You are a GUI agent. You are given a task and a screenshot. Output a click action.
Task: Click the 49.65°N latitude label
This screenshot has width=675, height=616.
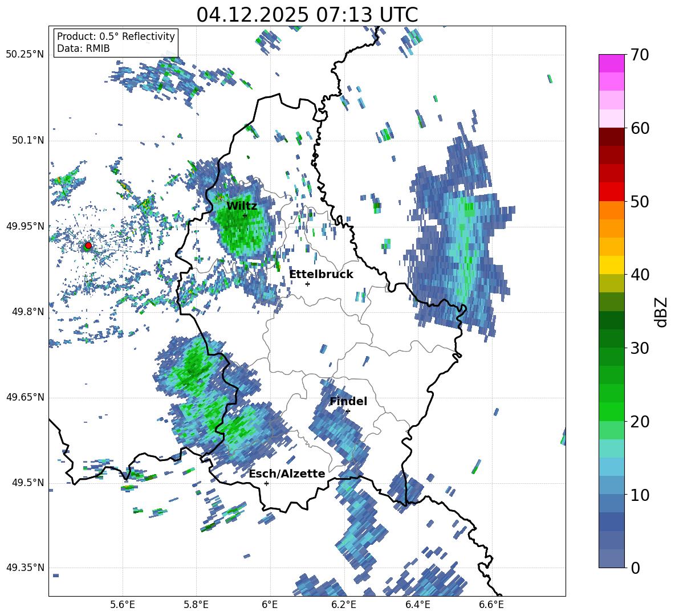(25, 397)
